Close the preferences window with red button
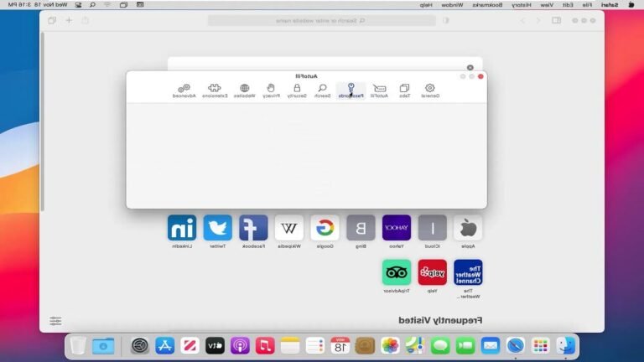Image resolution: width=644 pixels, height=362 pixels. click(480, 76)
